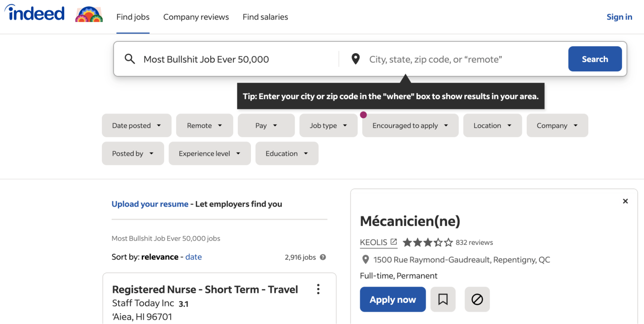The width and height of the screenshot is (644, 324).
Task: Click the Apply now button
Action: click(392, 299)
